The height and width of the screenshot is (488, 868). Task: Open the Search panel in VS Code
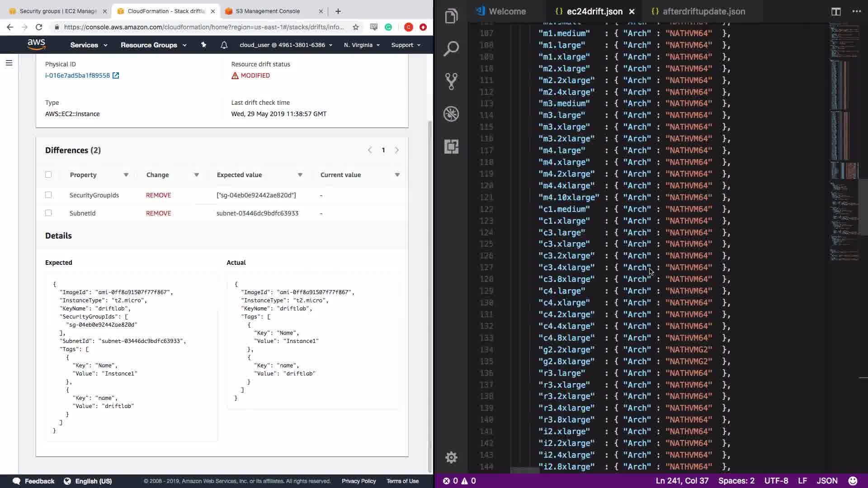coord(451,49)
